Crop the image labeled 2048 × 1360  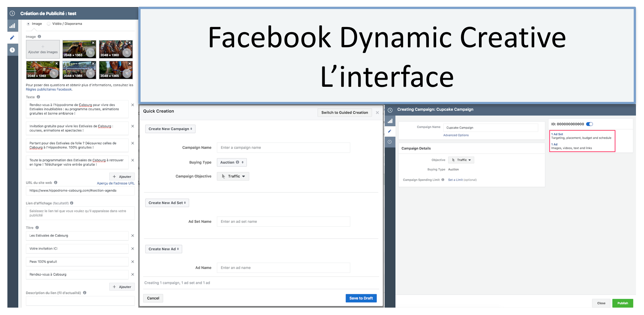click(127, 52)
